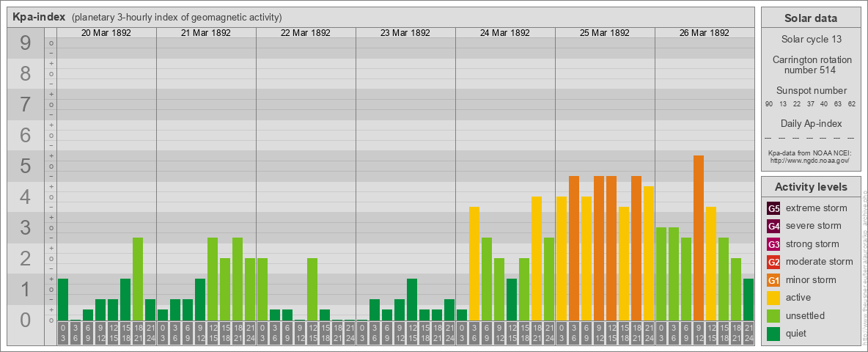Click the 6-9 time slot label under 21 Mar 1892
Viewport: 868px width, 352px height.
pos(188,333)
